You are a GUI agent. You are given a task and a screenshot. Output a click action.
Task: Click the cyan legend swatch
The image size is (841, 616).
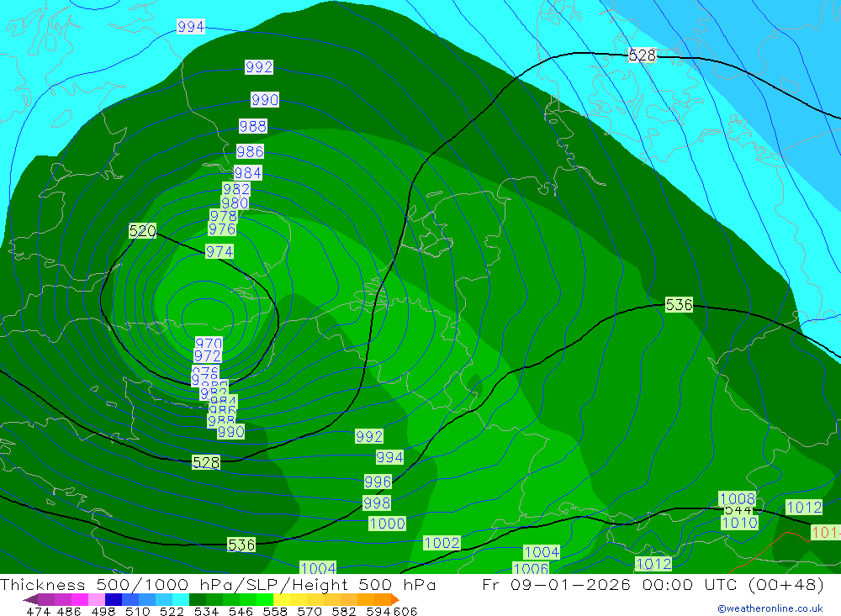[x=181, y=599]
